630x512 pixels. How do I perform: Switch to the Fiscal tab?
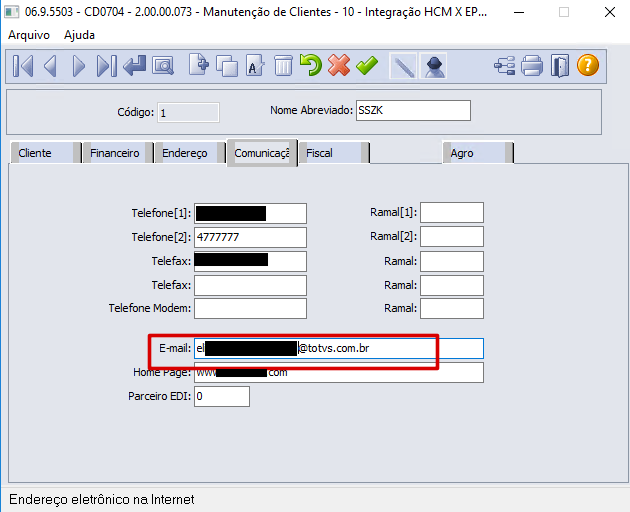click(334, 153)
